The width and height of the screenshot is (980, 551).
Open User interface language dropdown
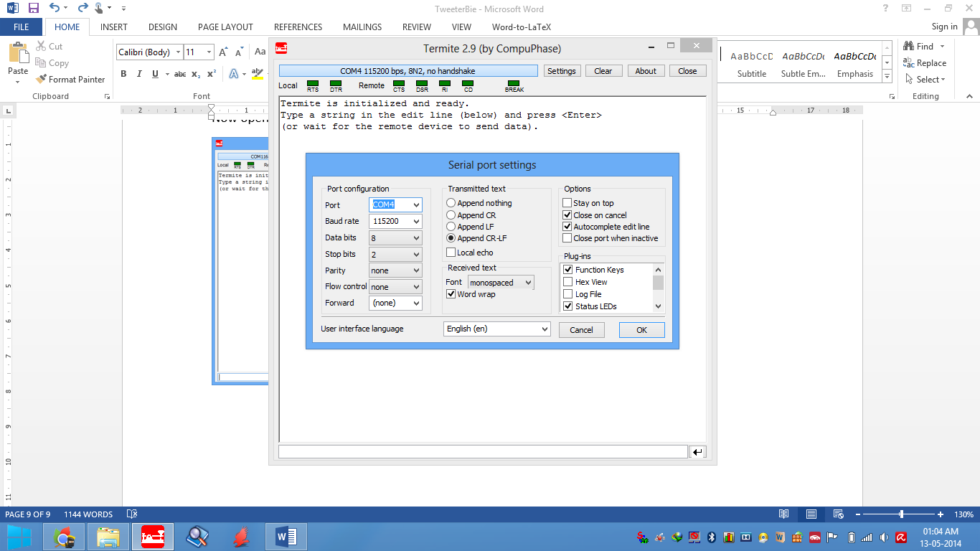(496, 329)
